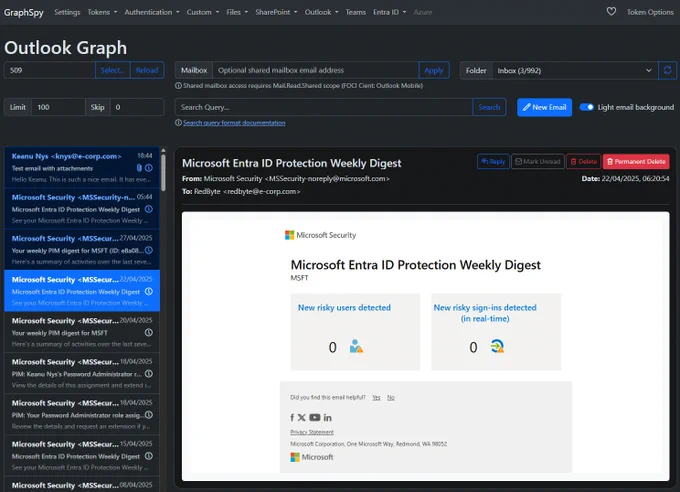Click the Facebook icon in email footer
The width and height of the screenshot is (680, 492).
[292, 417]
